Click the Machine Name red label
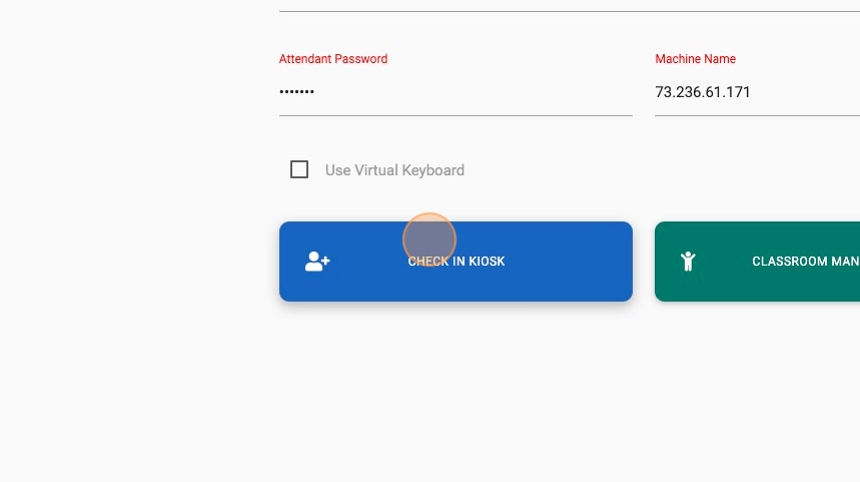The image size is (860, 482). pyautogui.click(x=695, y=59)
